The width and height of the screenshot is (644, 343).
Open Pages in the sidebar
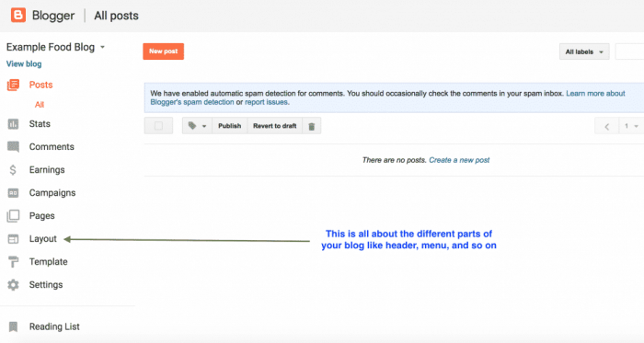coord(42,216)
